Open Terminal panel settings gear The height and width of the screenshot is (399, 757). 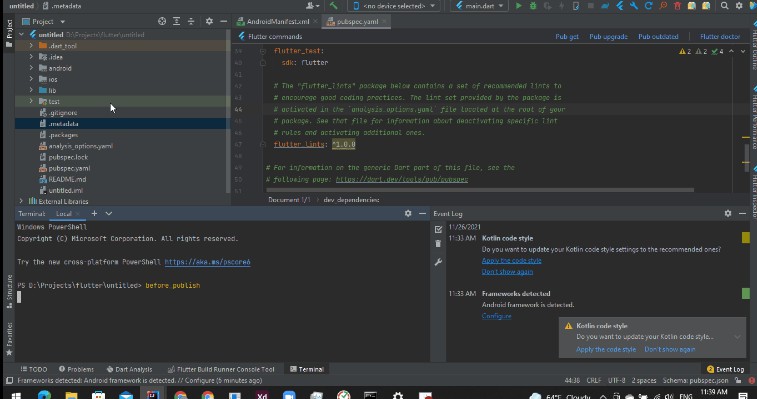(x=408, y=213)
